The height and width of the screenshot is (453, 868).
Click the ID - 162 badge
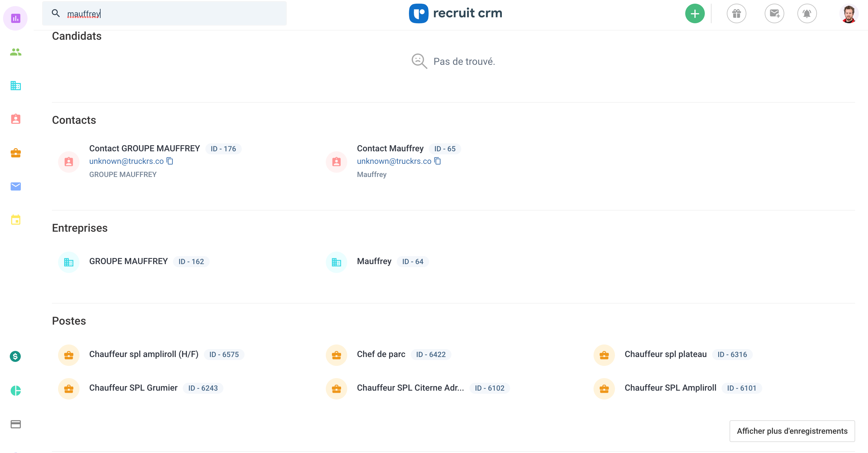click(191, 262)
